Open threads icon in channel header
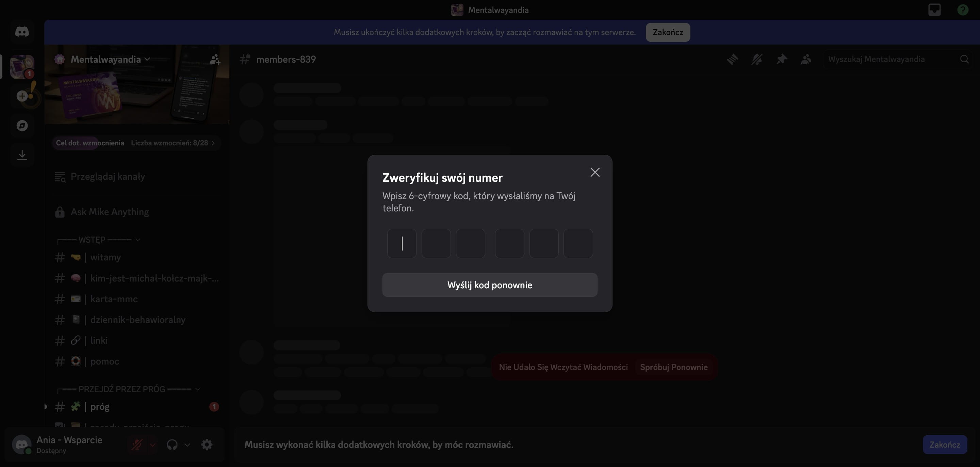Image resolution: width=980 pixels, height=467 pixels. 732,59
